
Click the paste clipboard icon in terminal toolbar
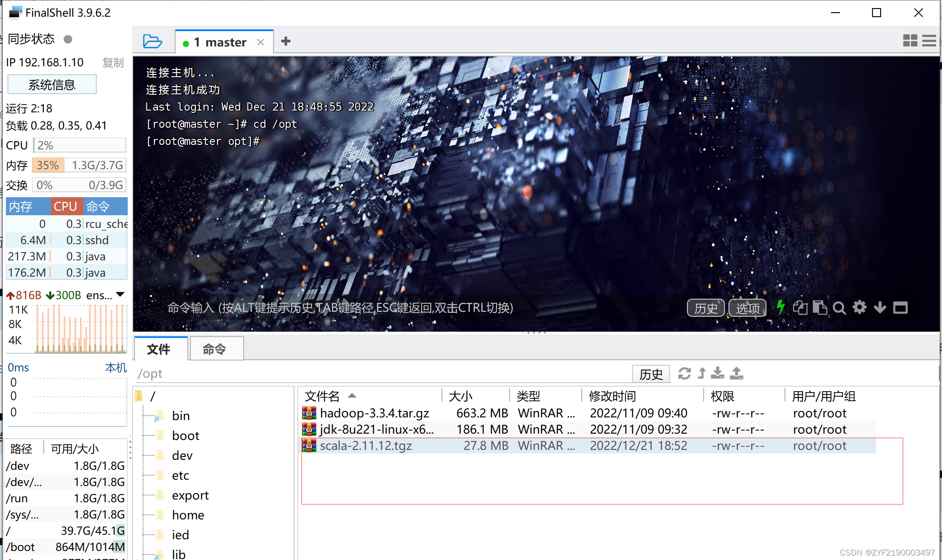tap(820, 308)
